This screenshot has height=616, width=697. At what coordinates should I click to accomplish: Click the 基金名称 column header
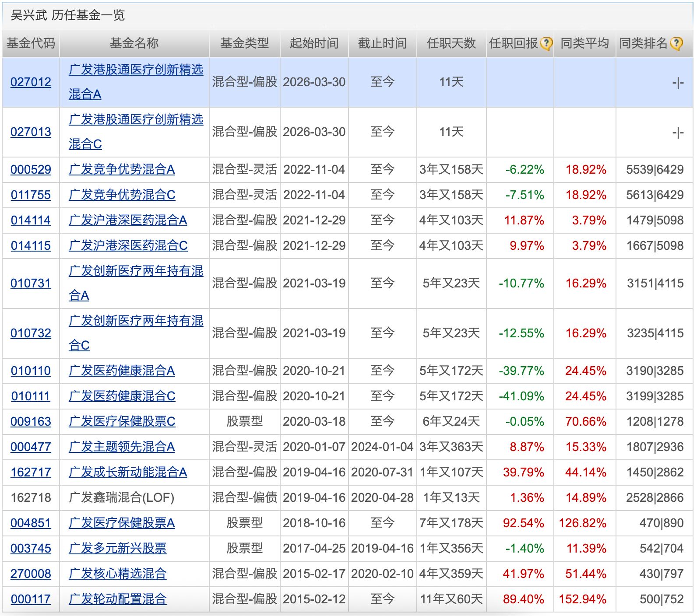pos(134,43)
